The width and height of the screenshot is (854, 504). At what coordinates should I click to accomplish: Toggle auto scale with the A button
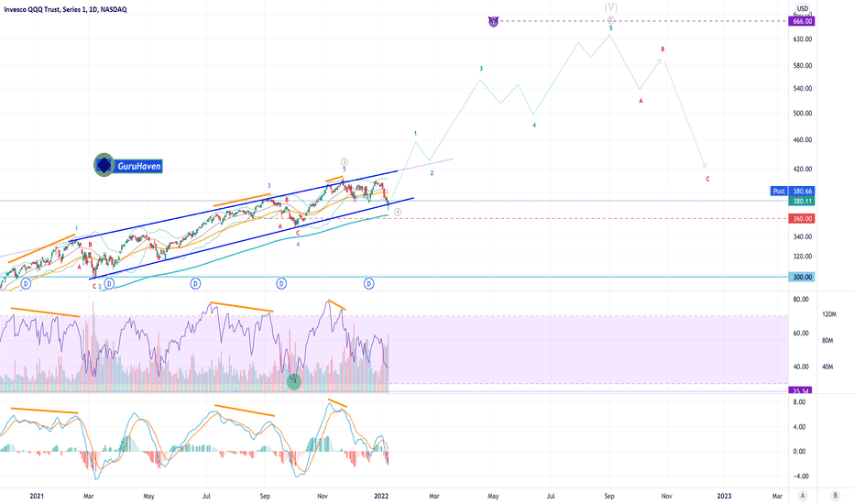(x=803, y=496)
